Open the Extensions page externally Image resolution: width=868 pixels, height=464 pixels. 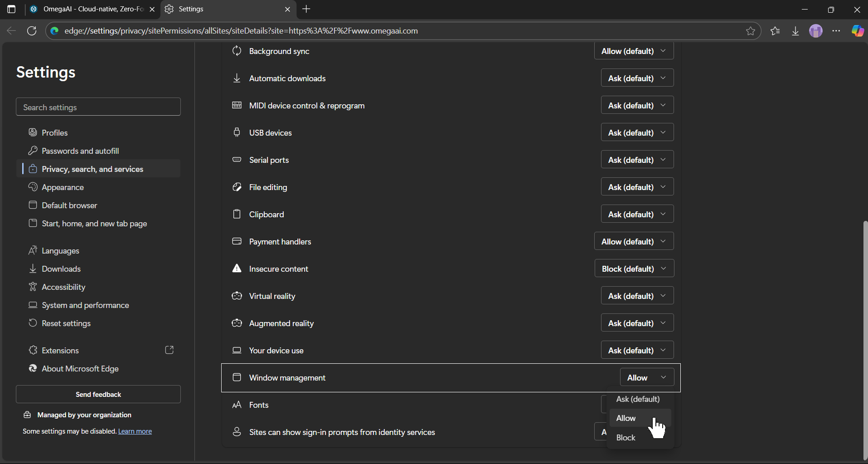[170, 350]
